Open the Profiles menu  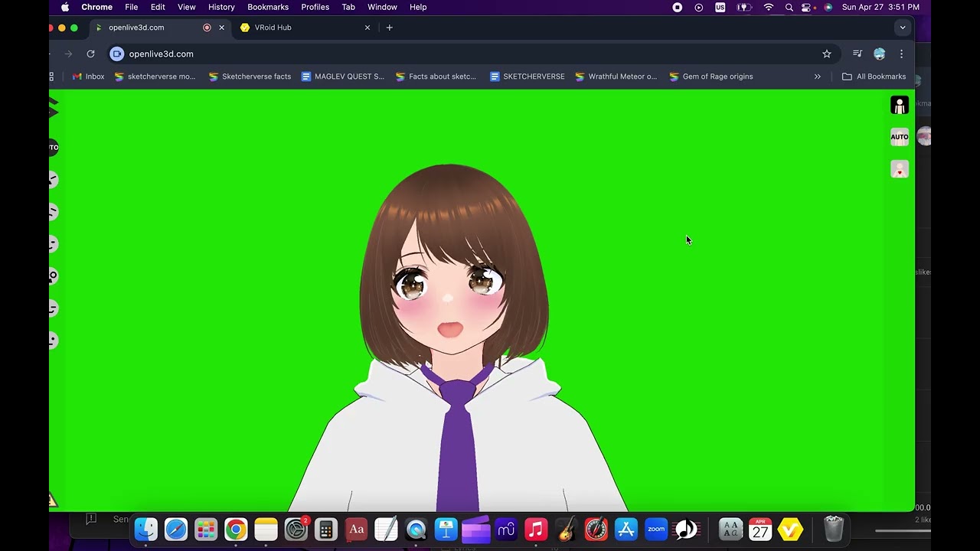(x=315, y=7)
